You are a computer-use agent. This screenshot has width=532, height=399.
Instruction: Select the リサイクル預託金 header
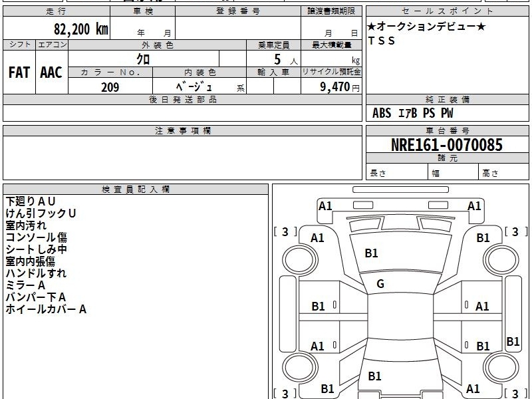pos(331,72)
